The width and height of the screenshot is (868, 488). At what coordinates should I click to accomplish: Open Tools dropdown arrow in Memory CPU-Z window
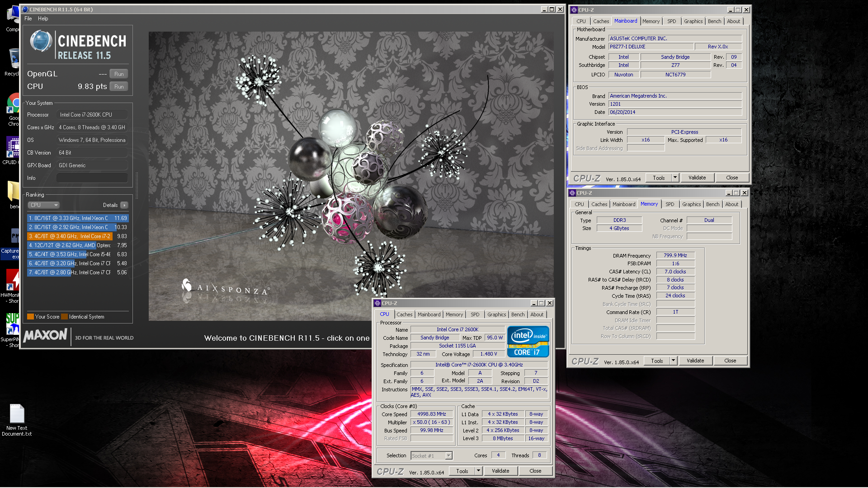[x=674, y=361]
